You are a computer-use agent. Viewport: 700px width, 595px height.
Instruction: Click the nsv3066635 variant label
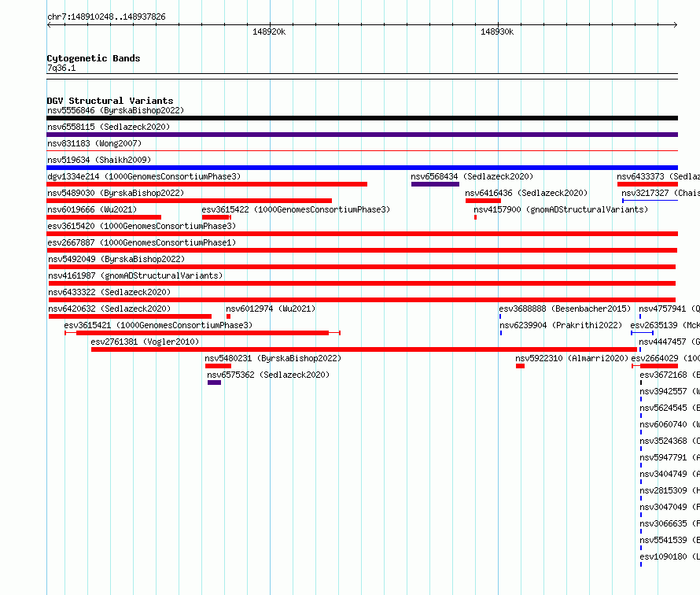click(669, 523)
